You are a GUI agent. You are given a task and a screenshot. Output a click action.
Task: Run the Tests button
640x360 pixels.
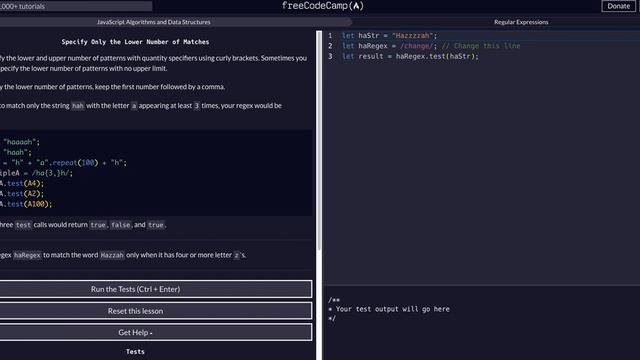tap(156, 289)
